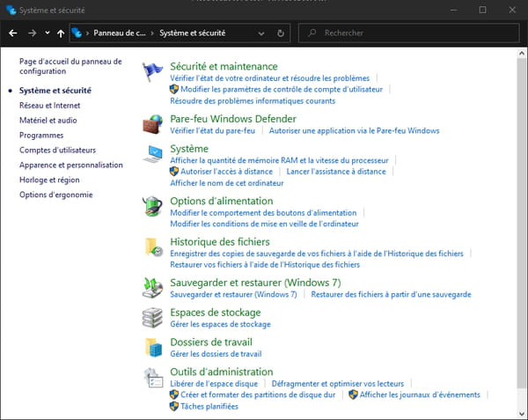Open Matériel et audio category
The height and width of the screenshot is (420, 528).
48,121
